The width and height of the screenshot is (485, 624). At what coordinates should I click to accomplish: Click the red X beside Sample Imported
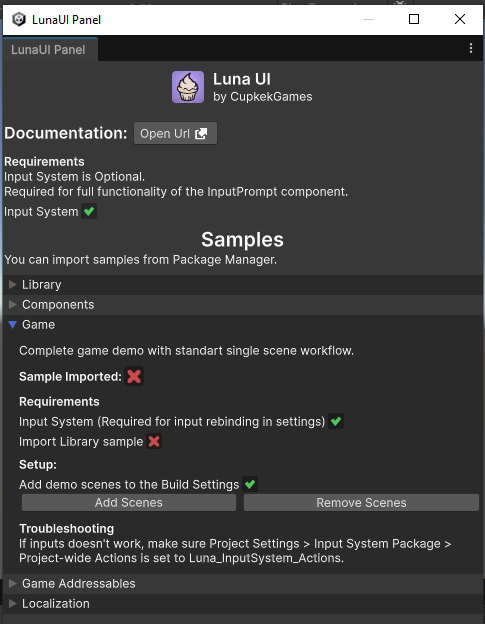pos(134,376)
